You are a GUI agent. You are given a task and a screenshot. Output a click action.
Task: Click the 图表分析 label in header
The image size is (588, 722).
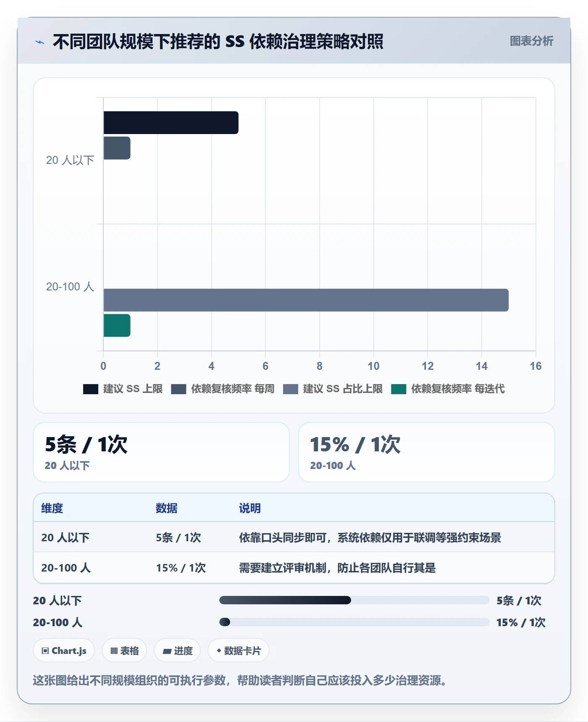click(x=531, y=41)
